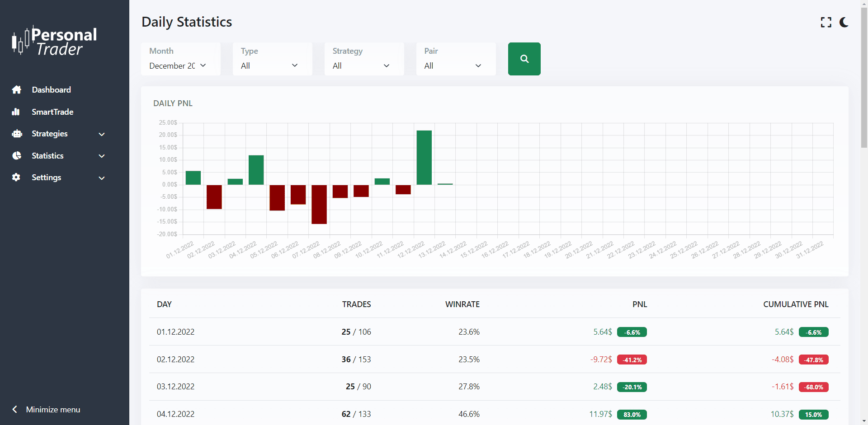
Task: Click the SmartTrade bar chart icon
Action: (x=16, y=112)
